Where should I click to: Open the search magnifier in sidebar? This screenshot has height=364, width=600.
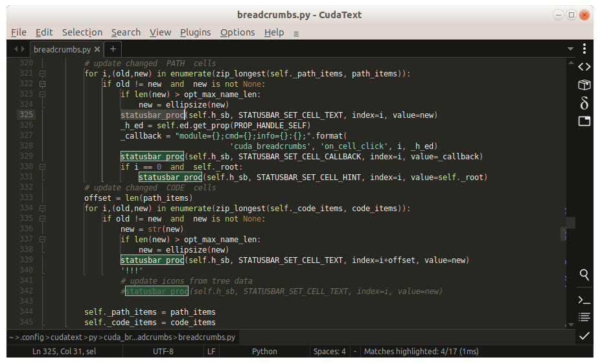pyautogui.click(x=584, y=275)
